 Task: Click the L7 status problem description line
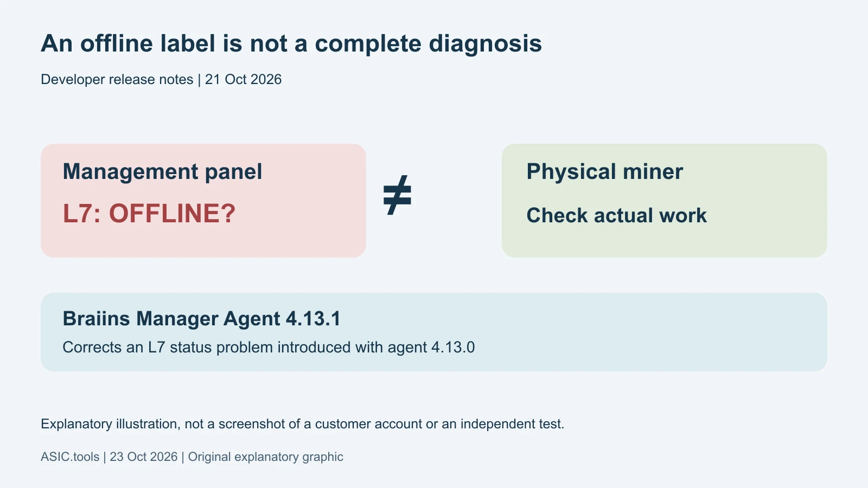[269, 348]
